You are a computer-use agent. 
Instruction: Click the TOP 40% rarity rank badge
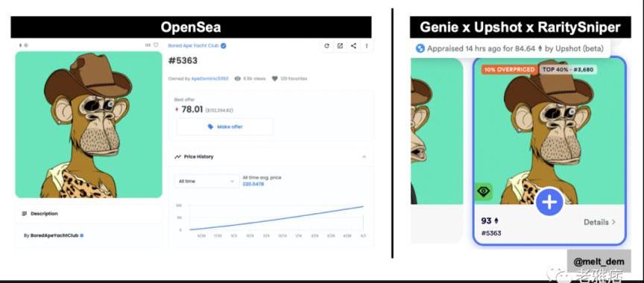point(568,70)
